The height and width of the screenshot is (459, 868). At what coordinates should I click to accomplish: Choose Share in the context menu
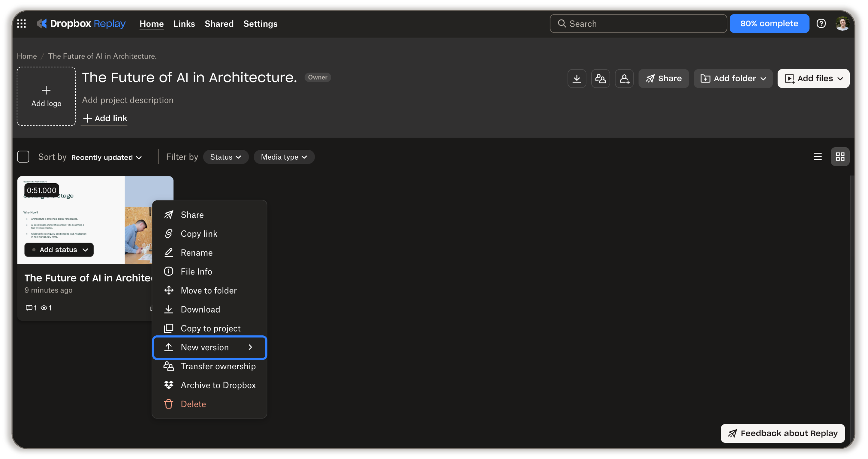209,215
